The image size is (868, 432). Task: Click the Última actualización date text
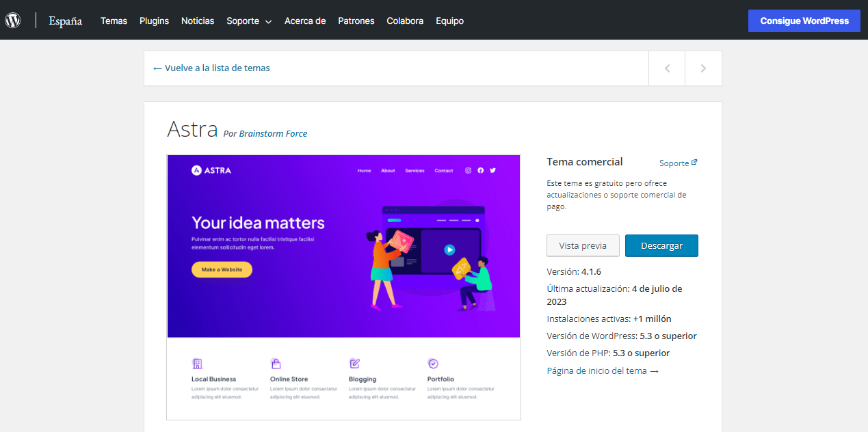(x=614, y=295)
